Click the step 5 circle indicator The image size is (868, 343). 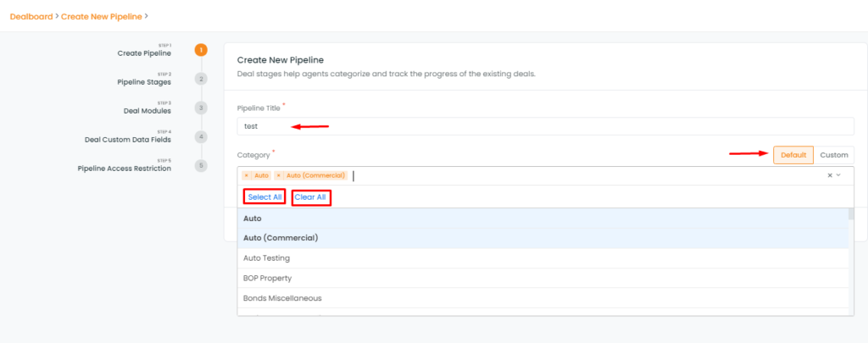[201, 165]
